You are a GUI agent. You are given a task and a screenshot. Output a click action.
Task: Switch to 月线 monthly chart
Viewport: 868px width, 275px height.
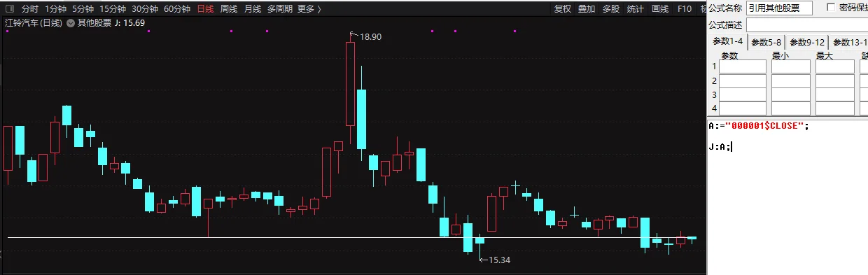pyautogui.click(x=253, y=9)
